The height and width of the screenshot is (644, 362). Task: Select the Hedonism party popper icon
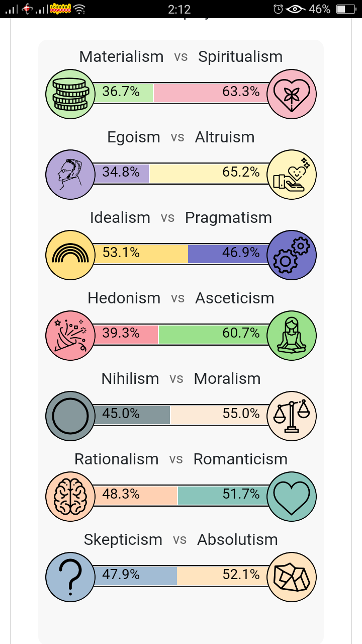click(x=70, y=336)
